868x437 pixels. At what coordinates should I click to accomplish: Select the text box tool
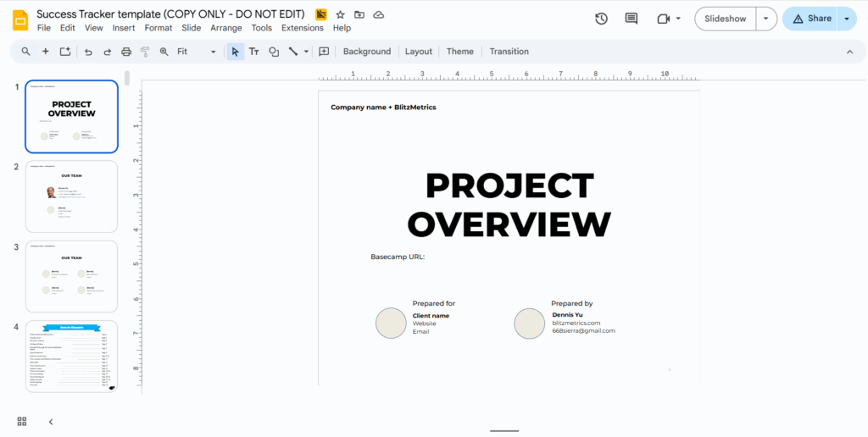click(x=253, y=52)
